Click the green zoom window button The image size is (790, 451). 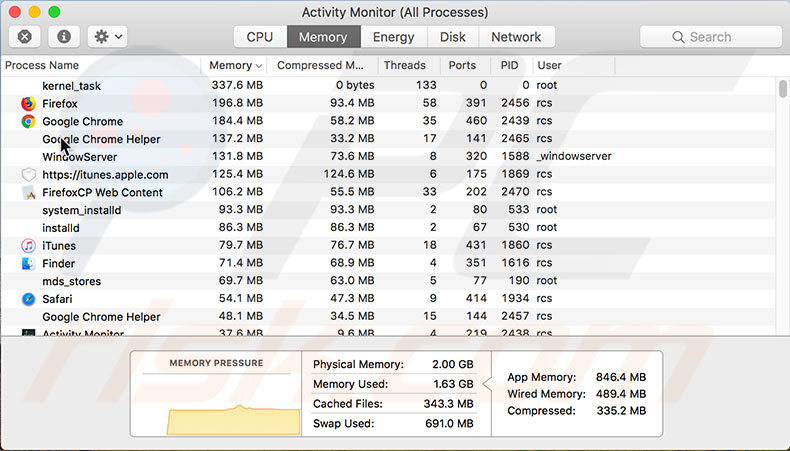click(x=54, y=12)
